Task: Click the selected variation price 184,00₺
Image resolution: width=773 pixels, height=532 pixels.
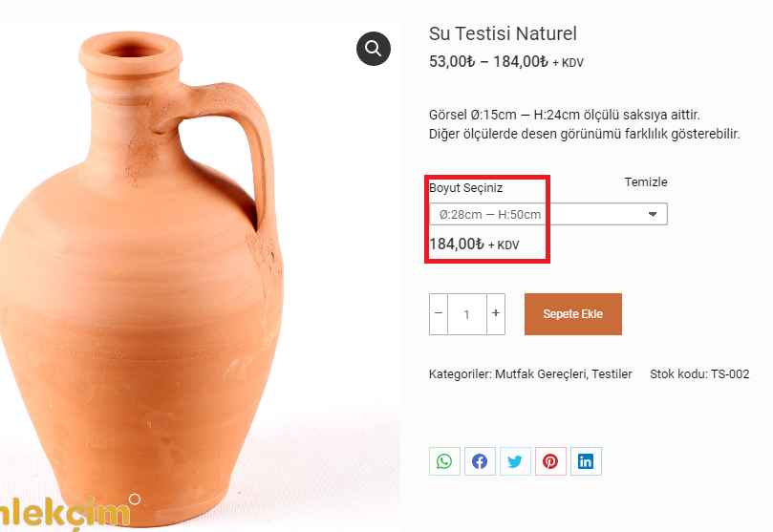Action: [x=457, y=245]
